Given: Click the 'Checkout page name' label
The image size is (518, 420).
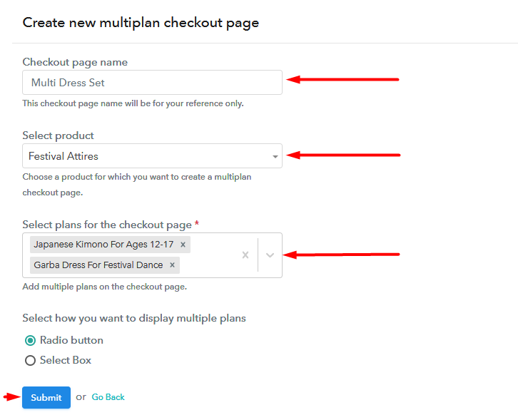Looking at the screenshot, I should [75, 63].
